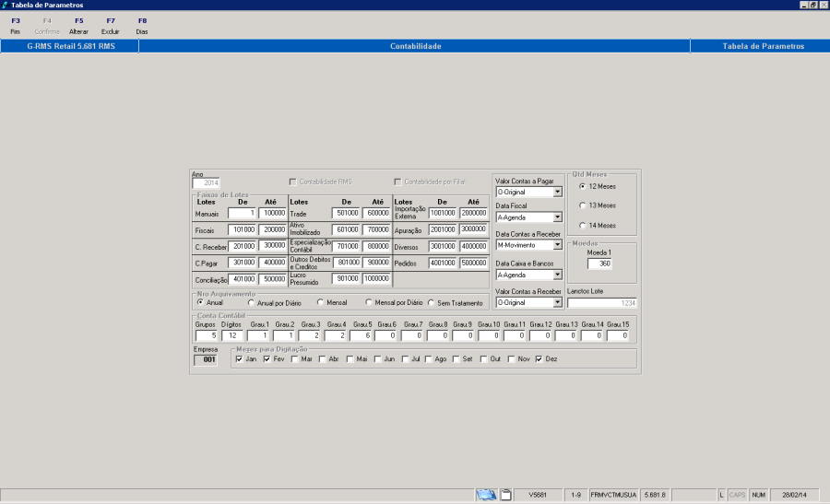
Task: Enable the Ago month checkbox
Action: pyautogui.click(x=428, y=358)
